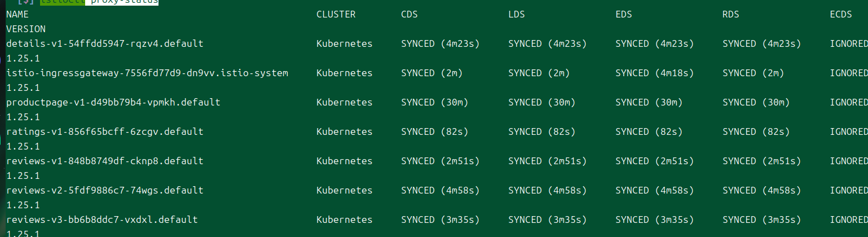Click ECDS IGNORED value for productpage-v1

[x=849, y=102]
